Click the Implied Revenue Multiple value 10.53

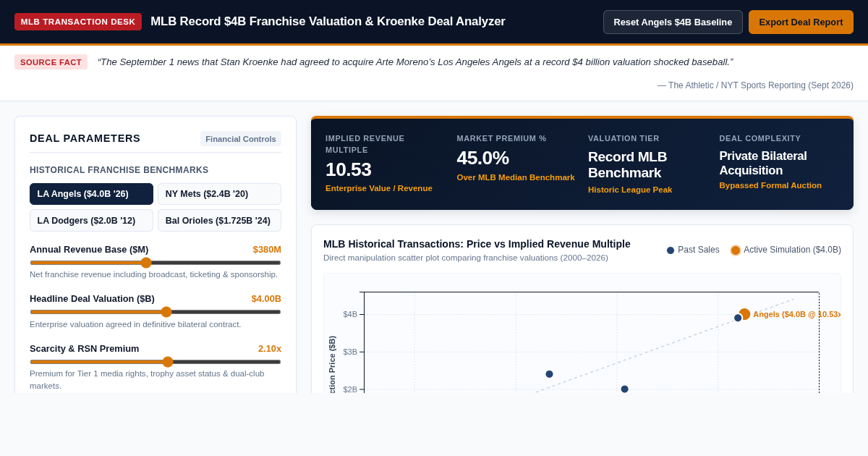(x=349, y=169)
